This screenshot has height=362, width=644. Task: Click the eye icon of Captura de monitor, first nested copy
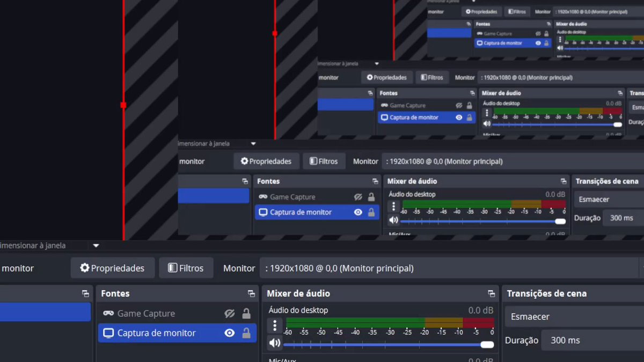(x=358, y=212)
